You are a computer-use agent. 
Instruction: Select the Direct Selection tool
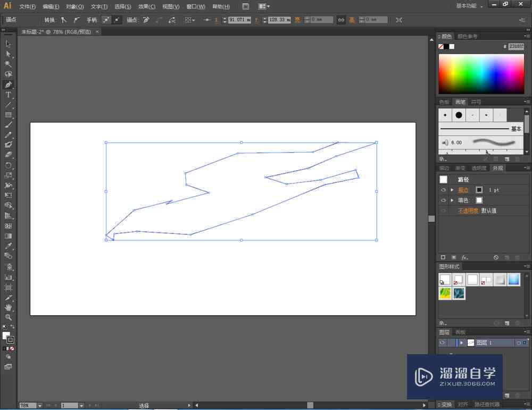tap(8, 54)
